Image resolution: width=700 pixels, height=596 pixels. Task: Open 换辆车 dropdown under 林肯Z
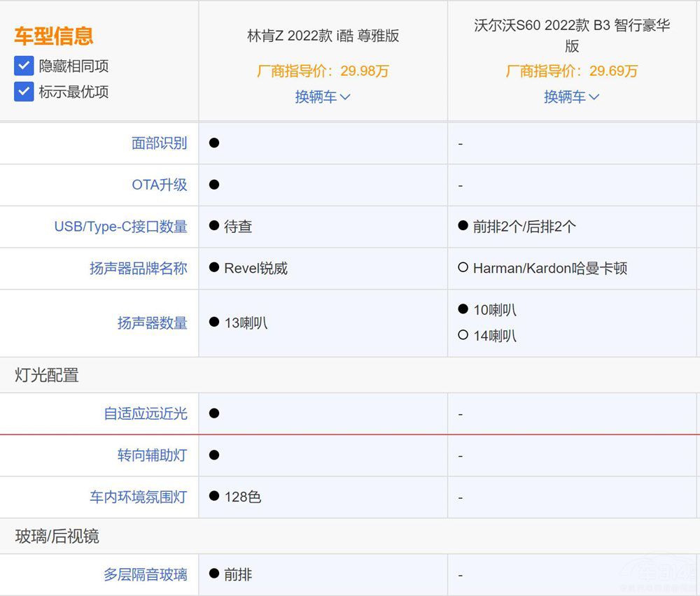[322, 97]
